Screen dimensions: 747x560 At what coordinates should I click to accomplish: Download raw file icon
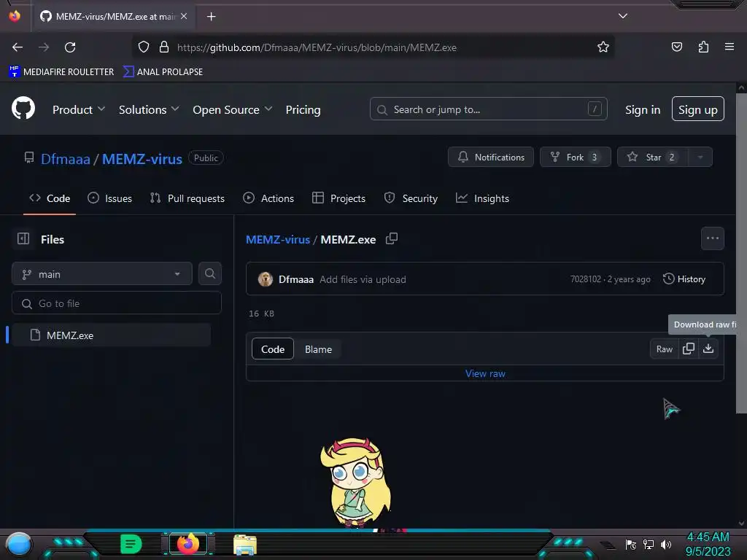[708, 349]
